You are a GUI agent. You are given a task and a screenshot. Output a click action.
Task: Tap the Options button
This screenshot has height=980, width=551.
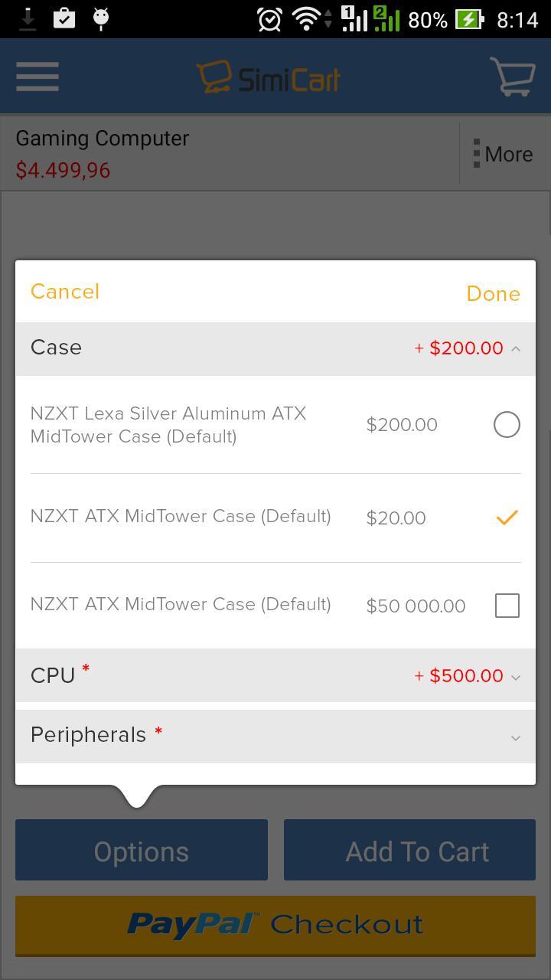coord(142,851)
